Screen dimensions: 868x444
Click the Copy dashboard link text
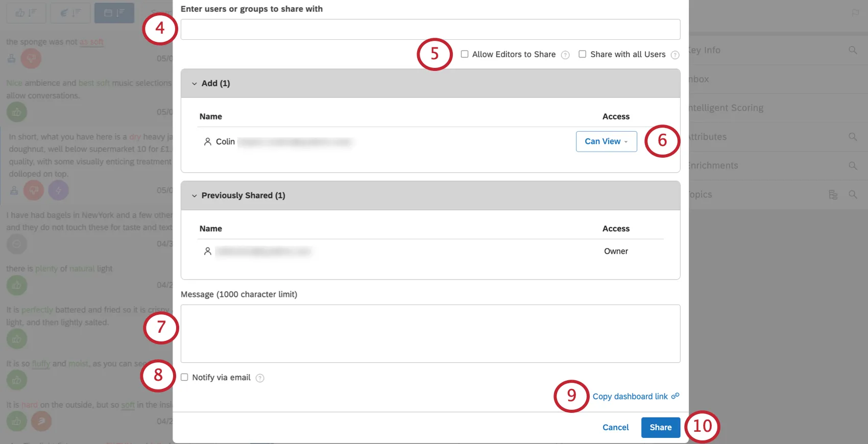(630, 397)
